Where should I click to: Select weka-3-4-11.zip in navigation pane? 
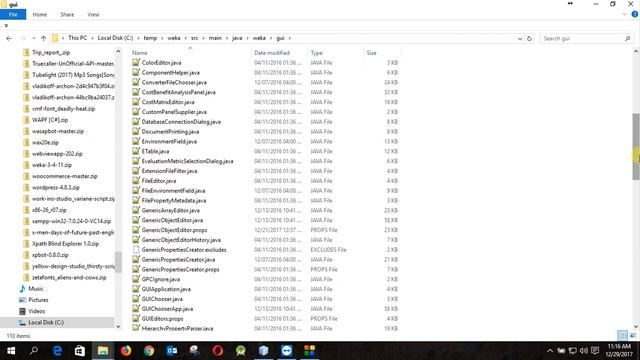click(x=52, y=165)
